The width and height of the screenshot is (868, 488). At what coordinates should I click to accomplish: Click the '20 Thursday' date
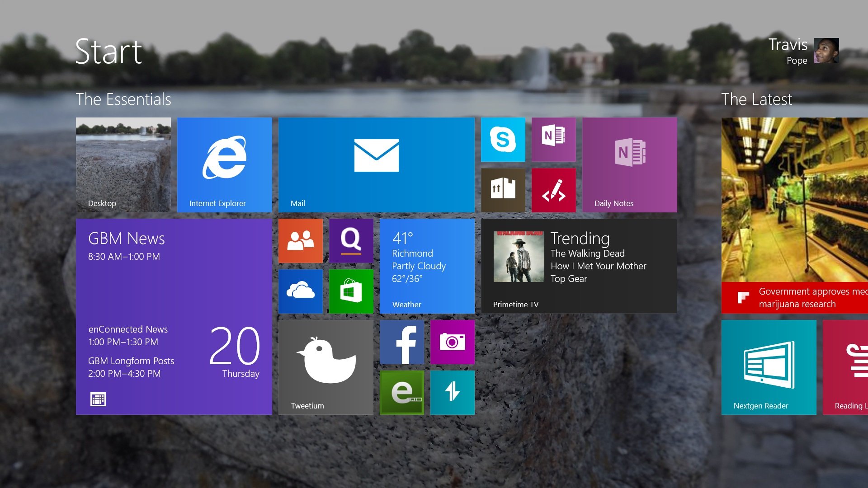pyautogui.click(x=235, y=352)
